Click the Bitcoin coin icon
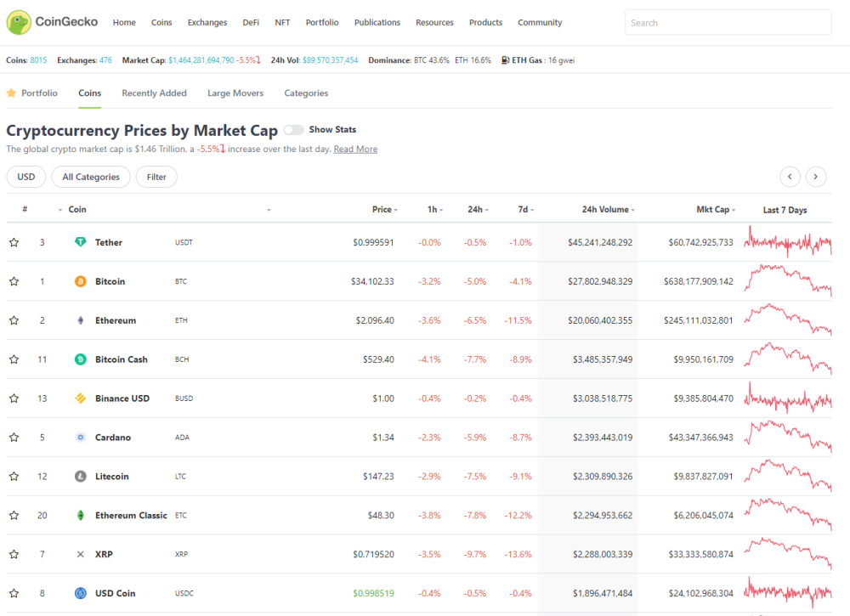 (80, 281)
